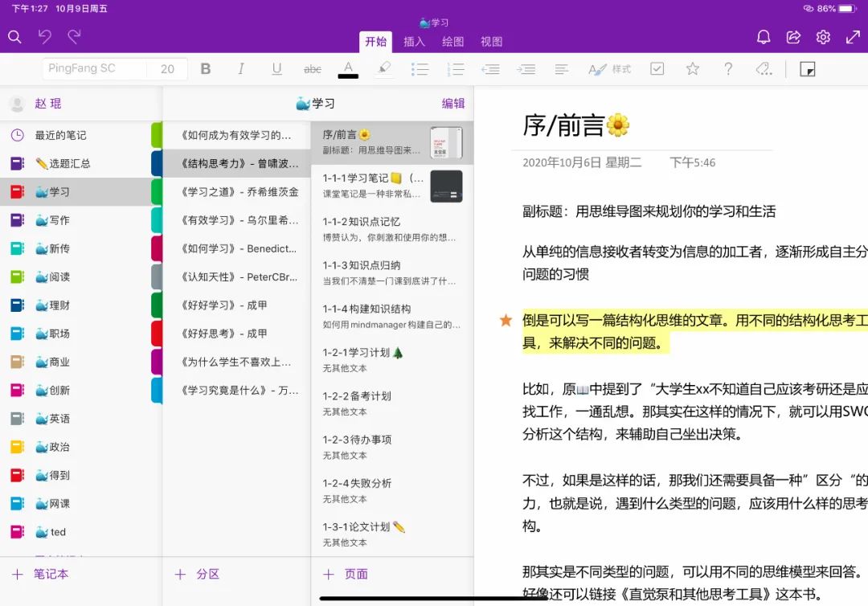Viewport: 868px width, 606px height.
Task: Add a new 笔记本 notebook
Action: [40, 574]
